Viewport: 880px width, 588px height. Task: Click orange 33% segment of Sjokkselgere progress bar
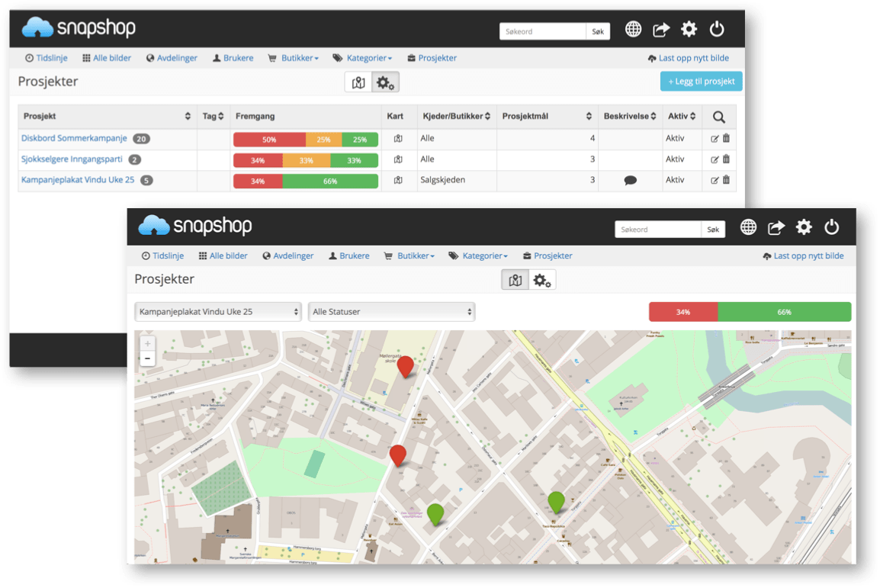[x=307, y=160]
